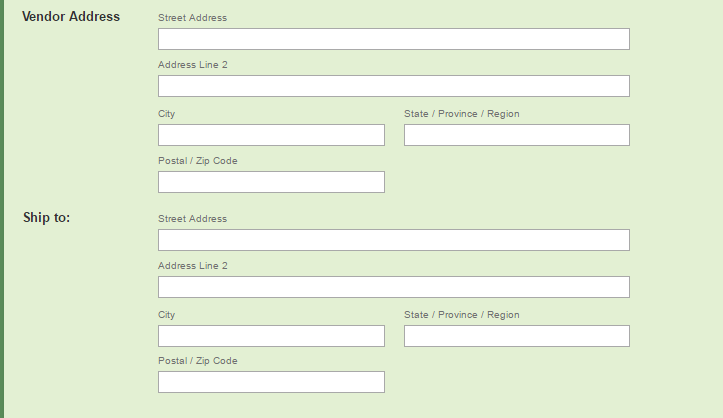The height and width of the screenshot is (418, 723).
Task: Select the Ship to Postal / Zip Code field
Action: coord(271,382)
